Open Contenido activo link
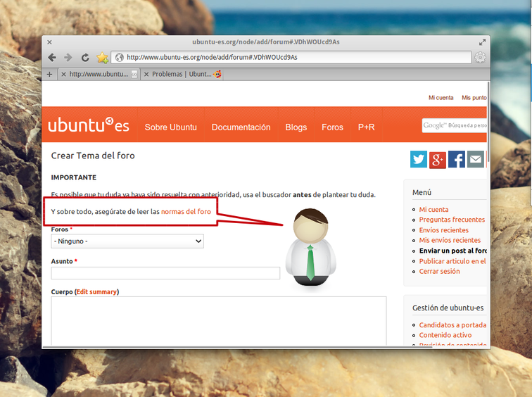 [445, 335]
